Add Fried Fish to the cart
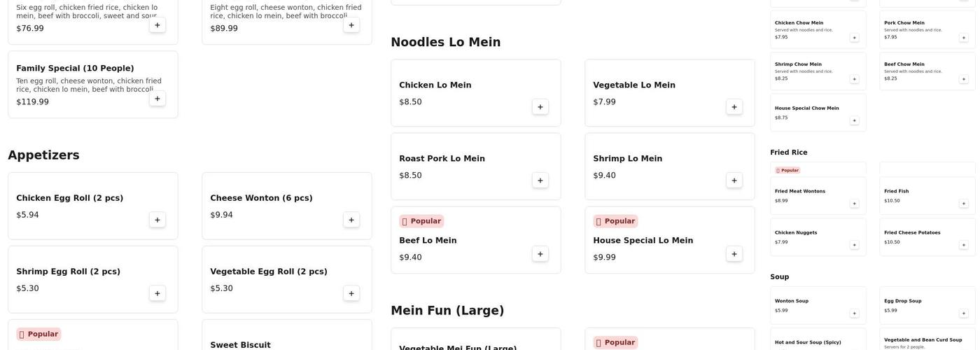 pos(963,204)
